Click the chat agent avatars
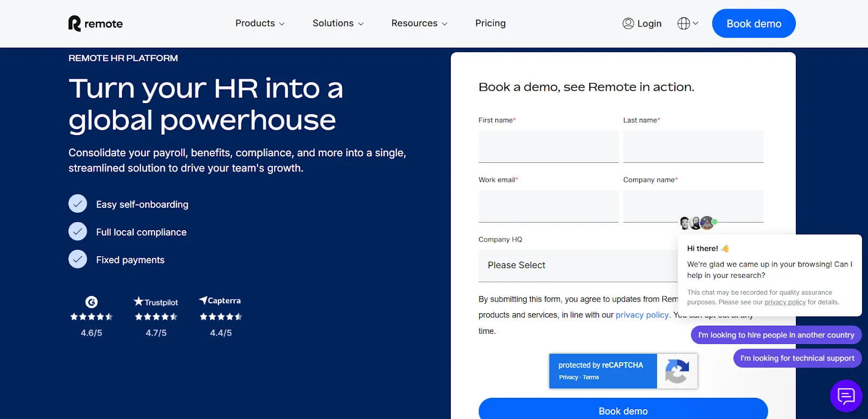The width and height of the screenshot is (868, 419). 698,223
